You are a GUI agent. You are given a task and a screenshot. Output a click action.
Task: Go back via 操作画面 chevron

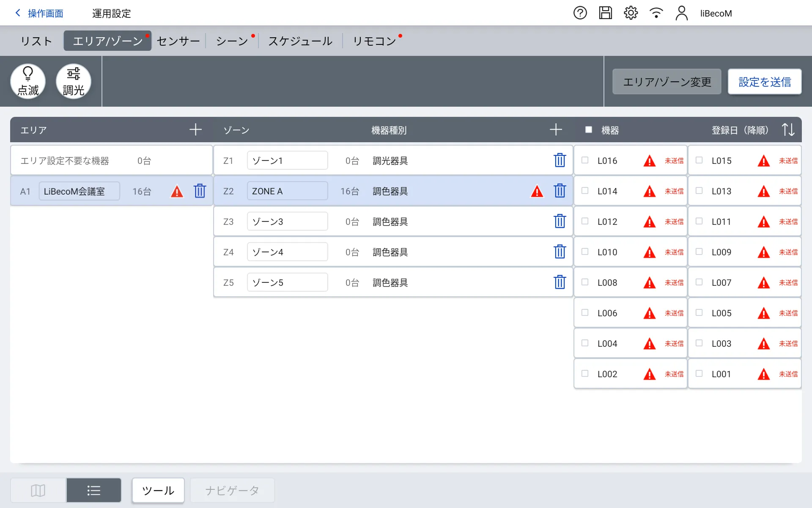18,13
